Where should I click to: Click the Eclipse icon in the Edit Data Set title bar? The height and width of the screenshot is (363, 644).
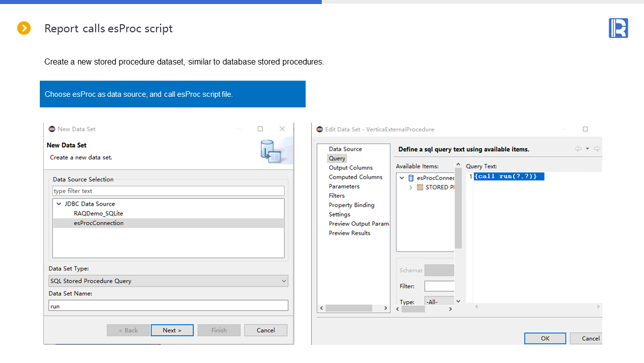point(319,129)
